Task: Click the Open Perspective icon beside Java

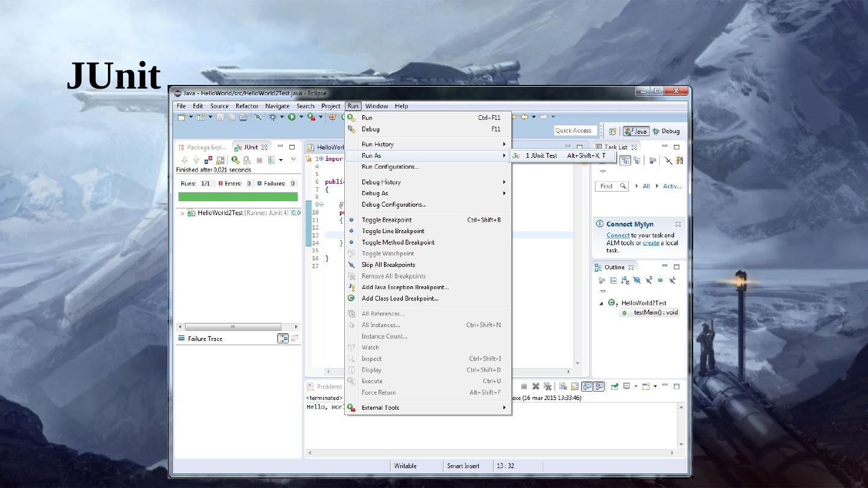Action: [612, 131]
